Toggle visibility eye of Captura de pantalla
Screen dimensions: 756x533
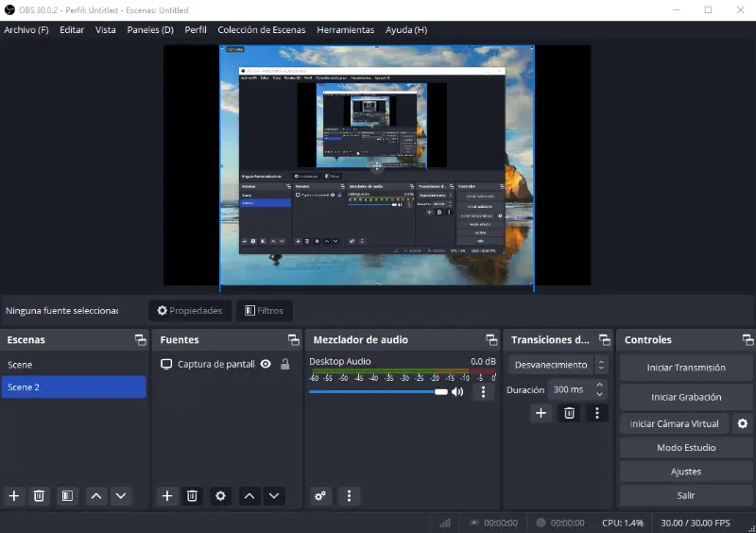tap(266, 364)
